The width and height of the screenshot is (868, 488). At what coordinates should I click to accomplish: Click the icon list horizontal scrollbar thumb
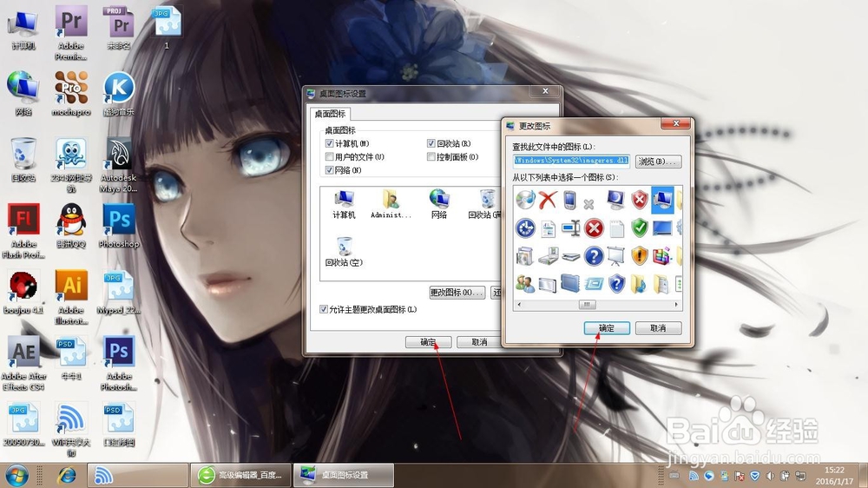(587, 305)
